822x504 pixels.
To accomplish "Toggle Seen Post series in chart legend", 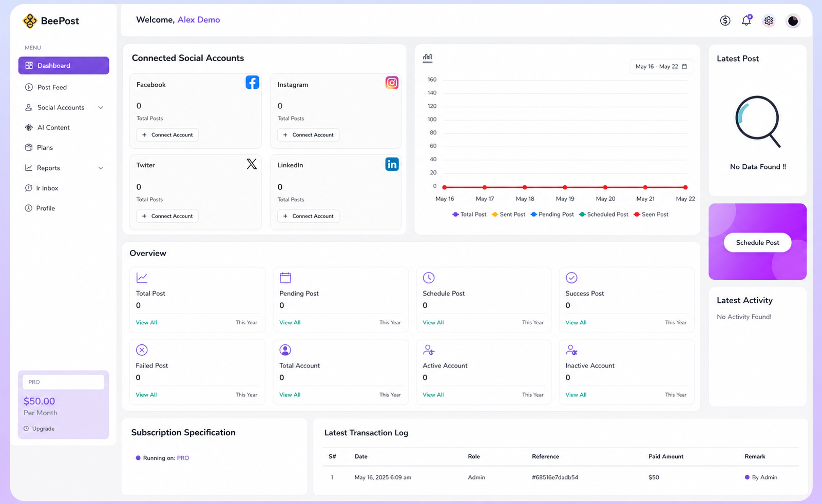I will point(651,215).
